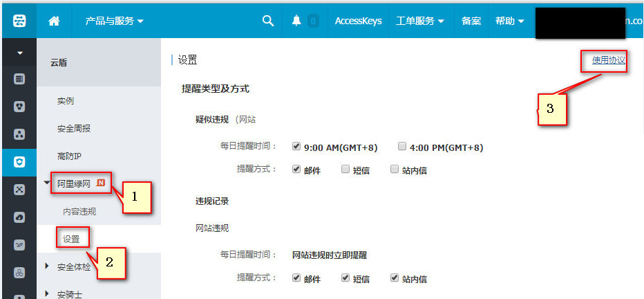Image resolution: width=644 pixels, height=299 pixels.
Task: Open 备案 in top bar
Action: (471, 21)
